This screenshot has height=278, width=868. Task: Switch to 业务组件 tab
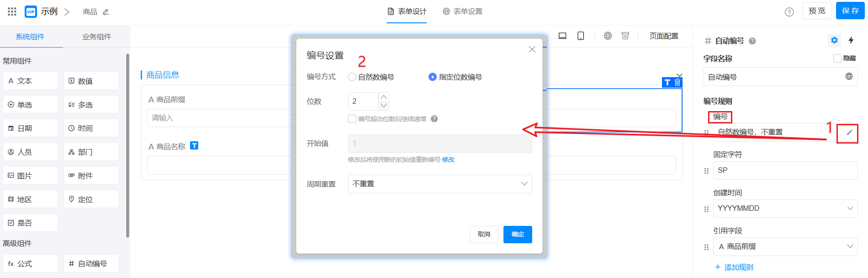(96, 37)
